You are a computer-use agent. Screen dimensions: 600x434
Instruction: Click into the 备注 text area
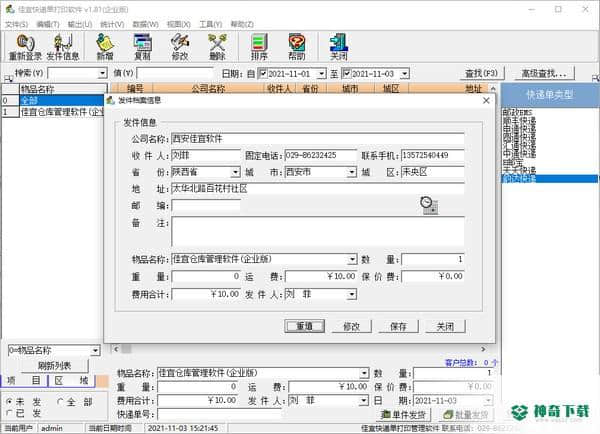(x=318, y=232)
